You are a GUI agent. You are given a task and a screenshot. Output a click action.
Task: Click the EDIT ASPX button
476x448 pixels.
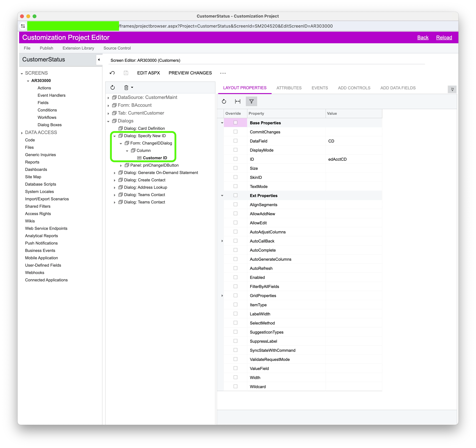[x=148, y=73]
